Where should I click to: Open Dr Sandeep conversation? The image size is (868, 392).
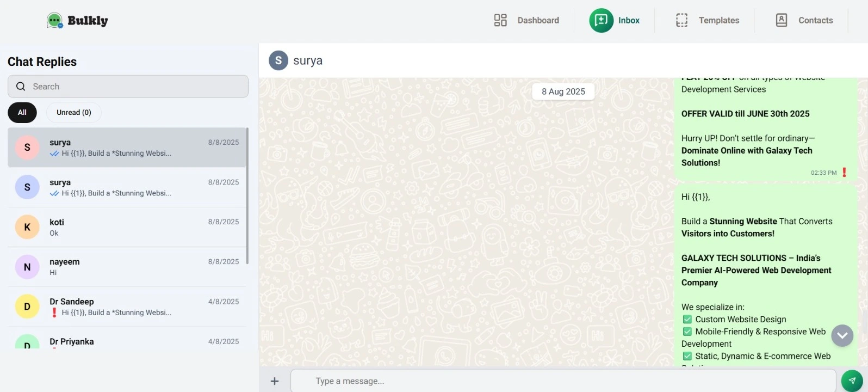[x=127, y=307]
